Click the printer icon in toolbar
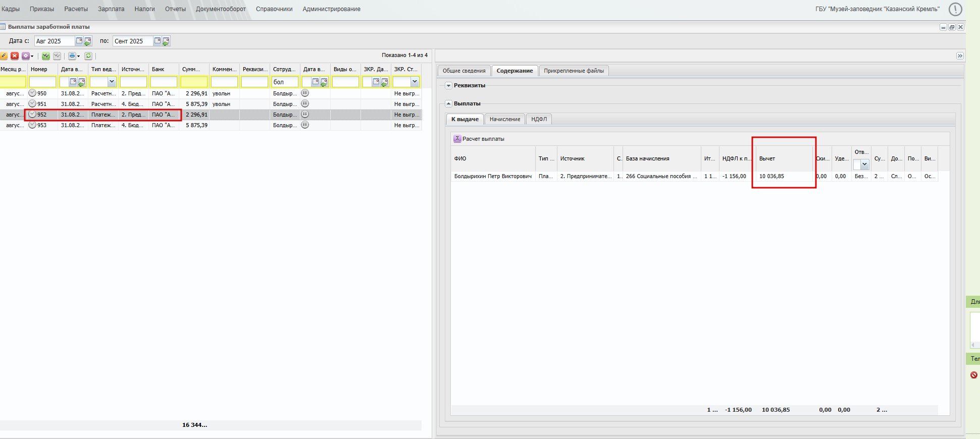The image size is (980, 439). pos(72,56)
